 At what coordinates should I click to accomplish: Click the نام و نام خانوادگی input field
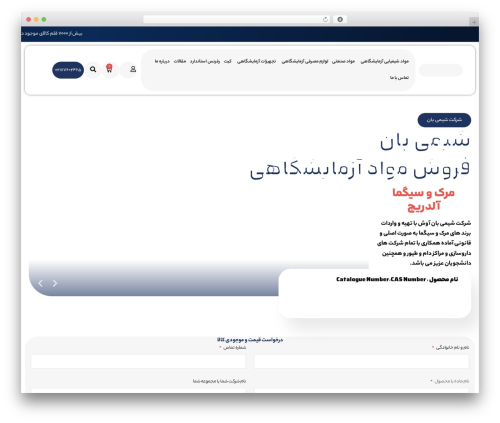point(362,362)
